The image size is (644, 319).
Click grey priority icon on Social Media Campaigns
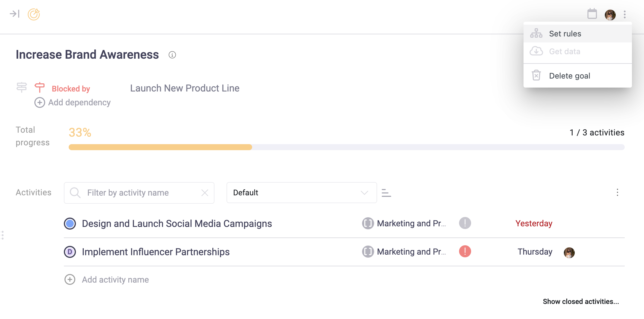click(x=465, y=223)
